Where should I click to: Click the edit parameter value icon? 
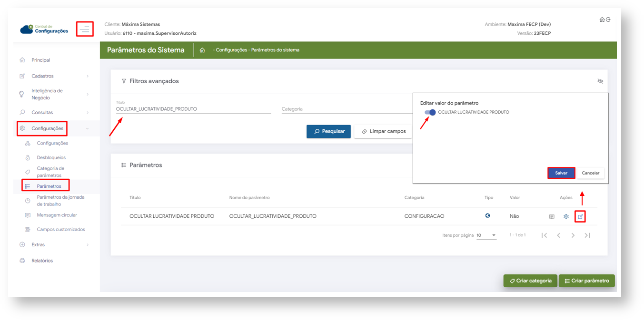point(580,217)
